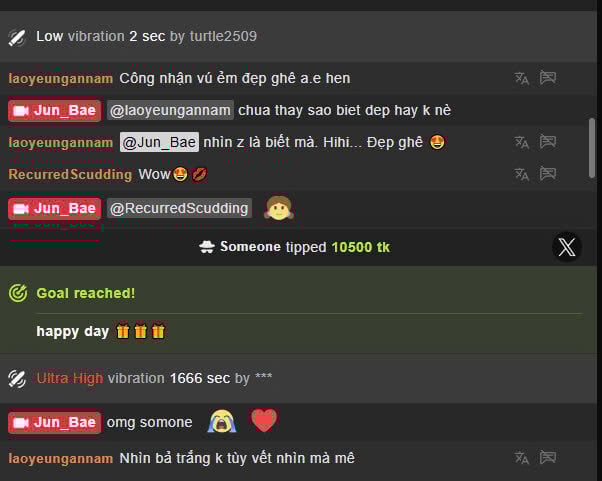Open the @laoyeungannam mention tag
Viewport: 602px width, 481px height.
(170, 110)
